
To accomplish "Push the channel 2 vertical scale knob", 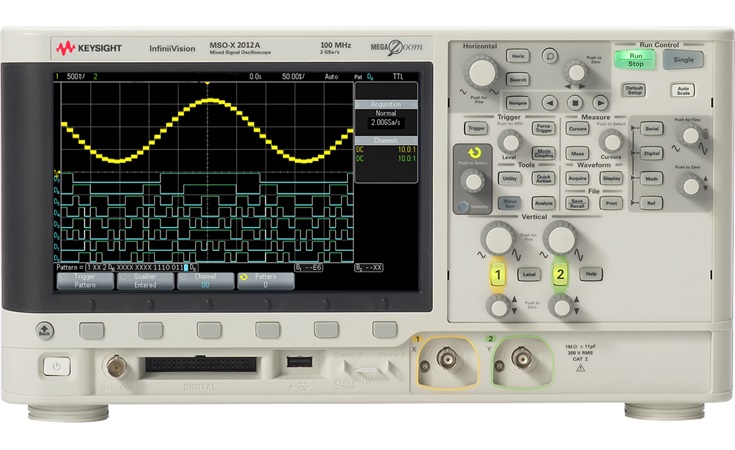I will pyautogui.click(x=561, y=239).
